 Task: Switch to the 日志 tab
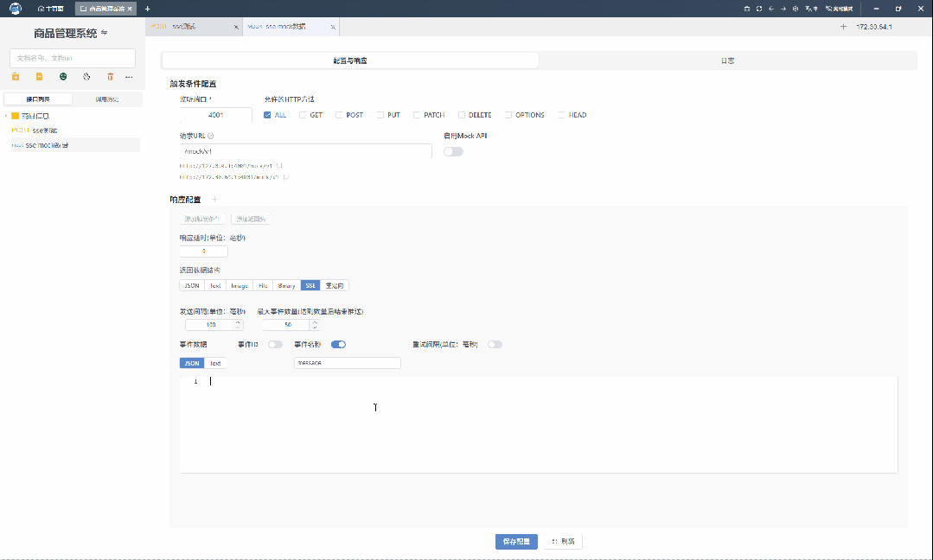coord(728,60)
